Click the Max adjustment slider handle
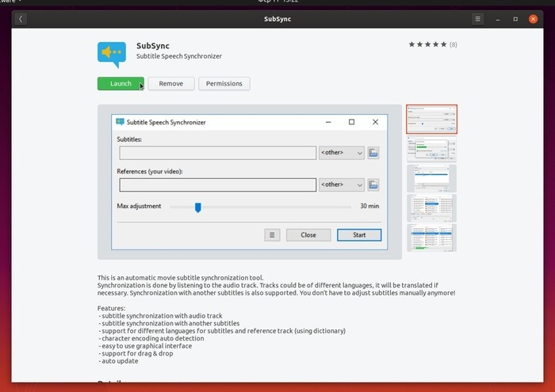The height and width of the screenshot is (392, 555). point(198,207)
